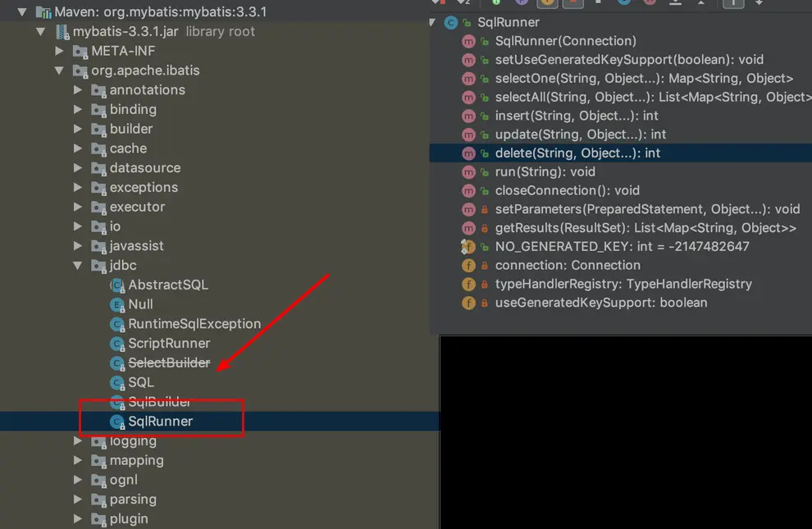Click the exceptions package folder icon
The image size is (812, 529).
pyautogui.click(x=98, y=188)
